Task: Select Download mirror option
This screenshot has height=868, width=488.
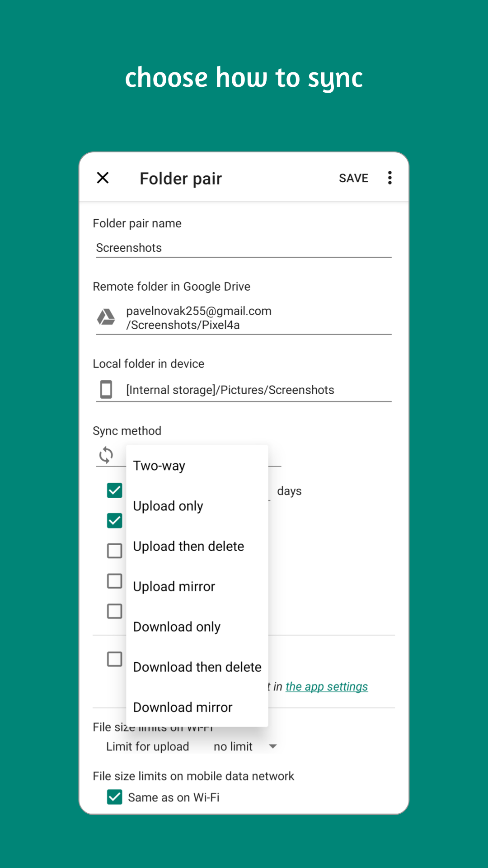Action: coord(197,707)
